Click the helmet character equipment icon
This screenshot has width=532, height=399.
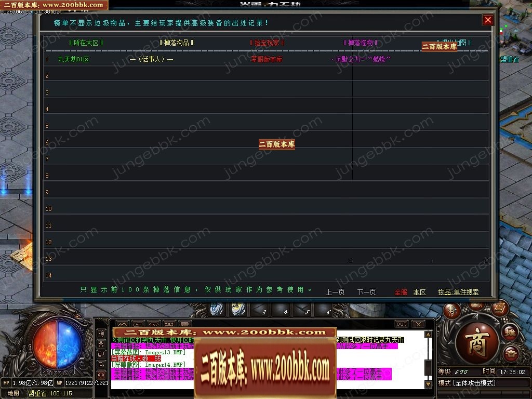tap(451, 311)
